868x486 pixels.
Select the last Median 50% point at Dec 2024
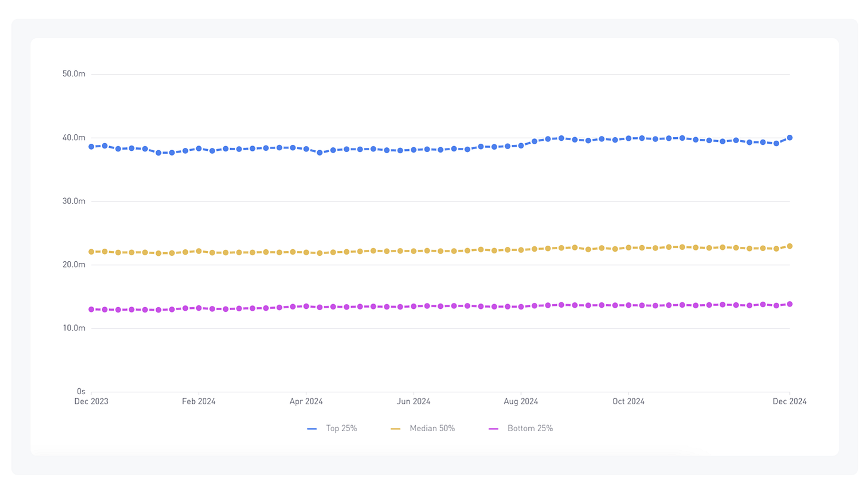(790, 246)
